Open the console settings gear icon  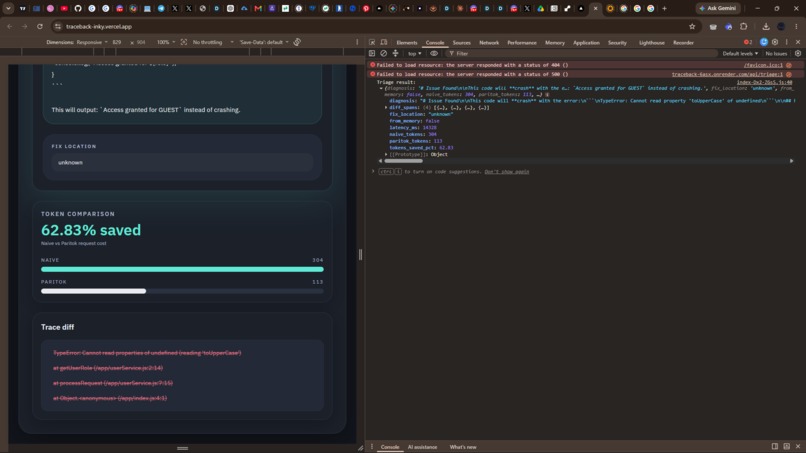(x=798, y=53)
